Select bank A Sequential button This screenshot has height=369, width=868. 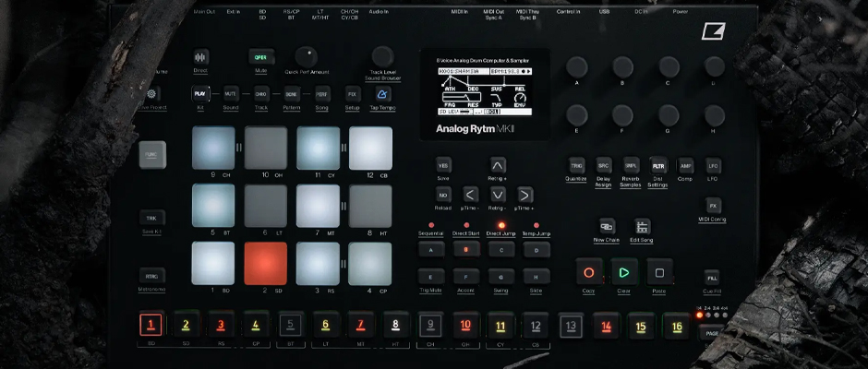point(431,249)
